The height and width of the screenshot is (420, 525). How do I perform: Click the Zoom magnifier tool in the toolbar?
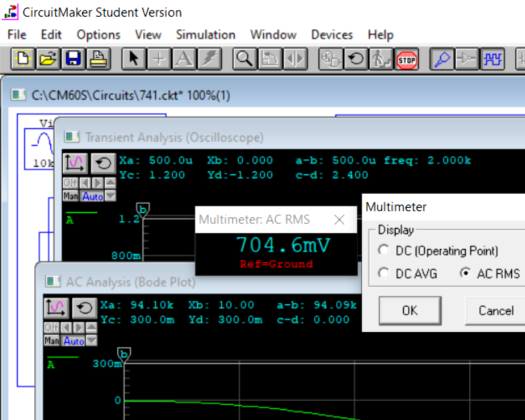tap(244, 59)
